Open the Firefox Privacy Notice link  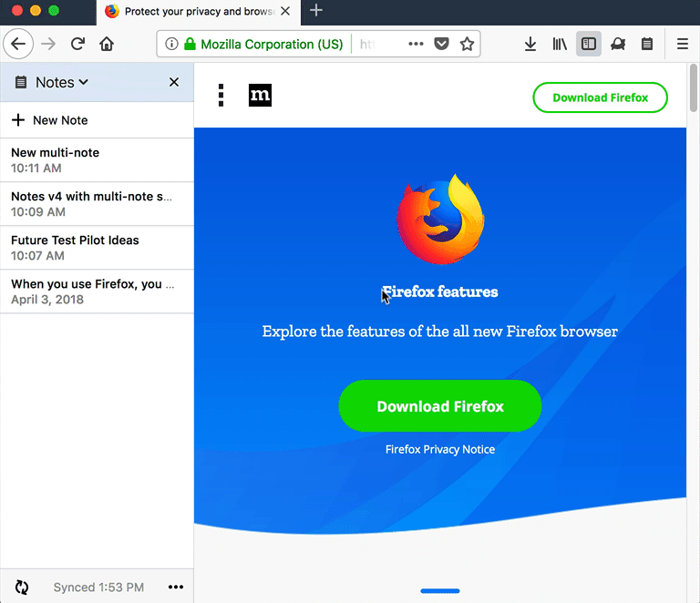440,449
